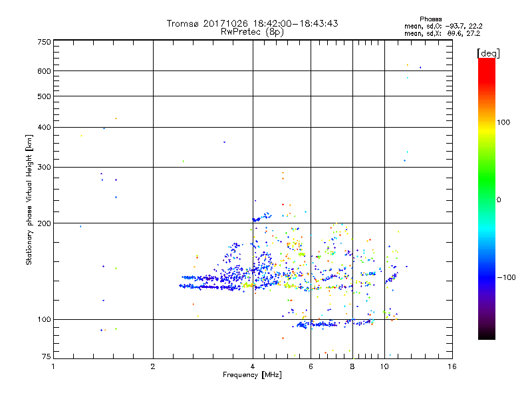Click the x-axis '8' tick label
The height and width of the screenshot is (399, 532).
352,366
